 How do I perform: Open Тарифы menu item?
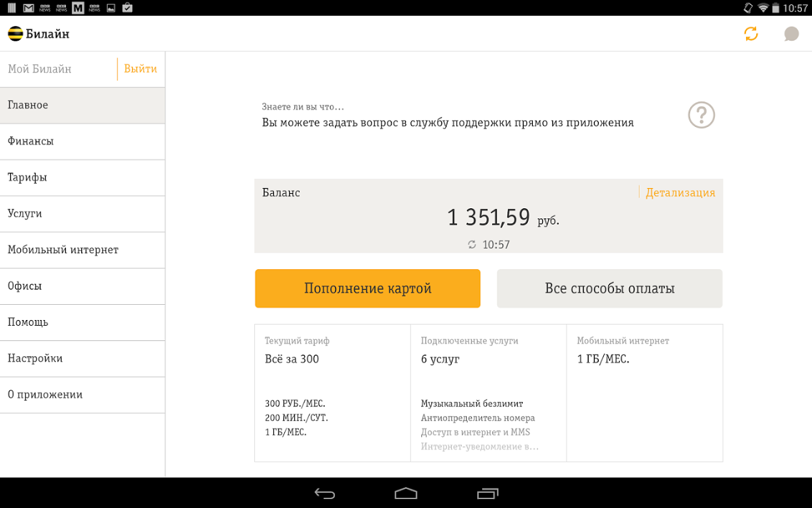pos(82,178)
